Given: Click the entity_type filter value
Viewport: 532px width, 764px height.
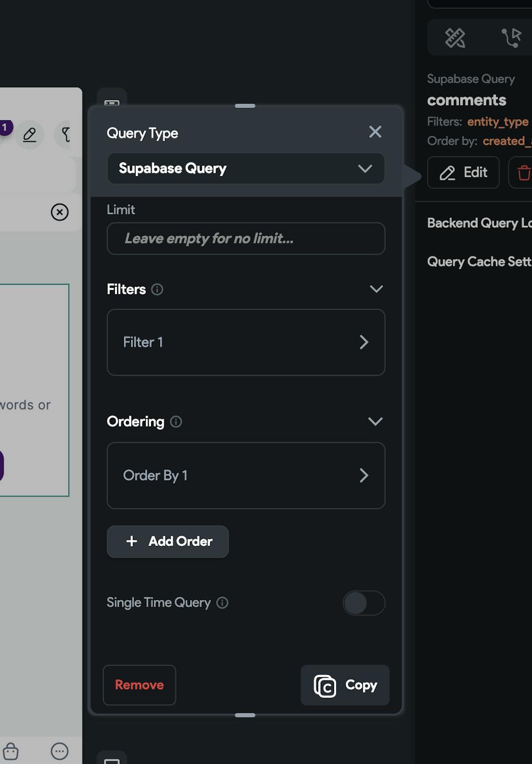Looking at the screenshot, I should 498,122.
